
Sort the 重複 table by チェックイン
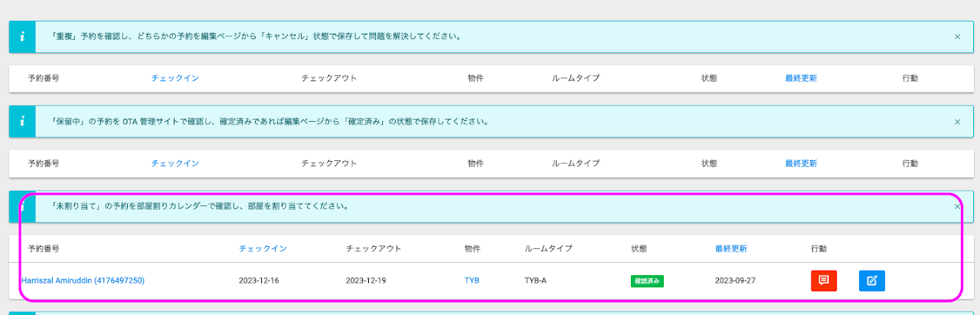click(x=175, y=78)
